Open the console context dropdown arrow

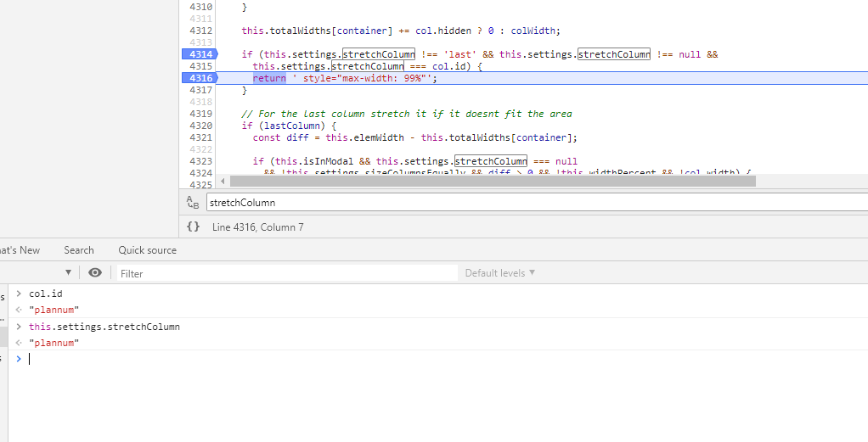(69, 272)
